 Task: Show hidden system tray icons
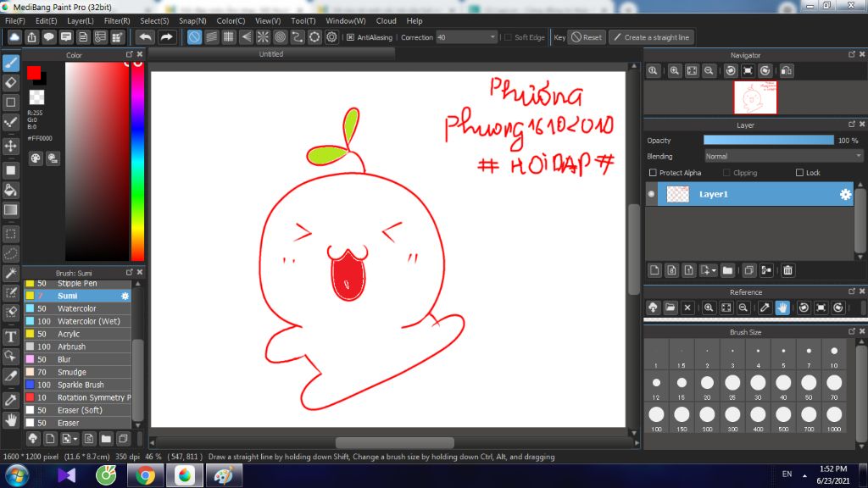(x=804, y=475)
